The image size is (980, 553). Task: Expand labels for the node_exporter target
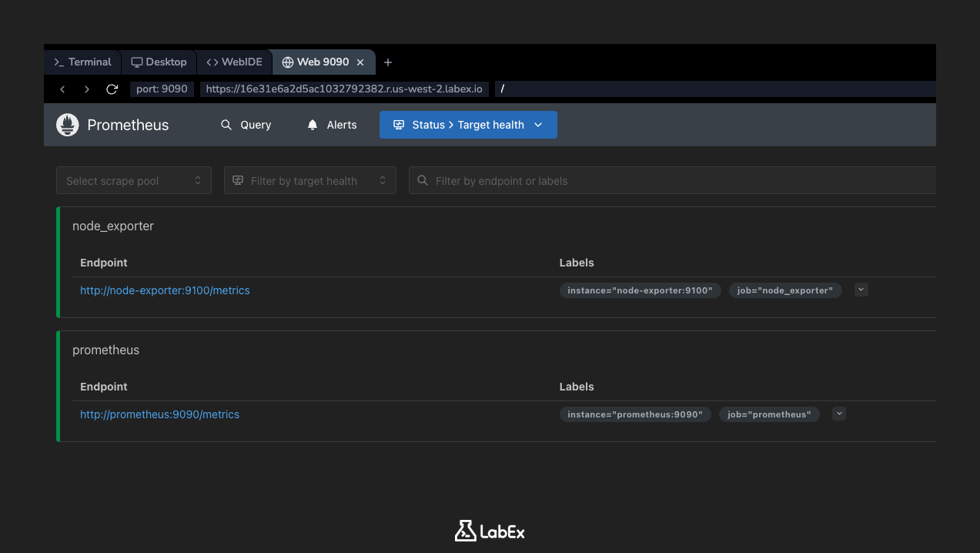tap(861, 289)
